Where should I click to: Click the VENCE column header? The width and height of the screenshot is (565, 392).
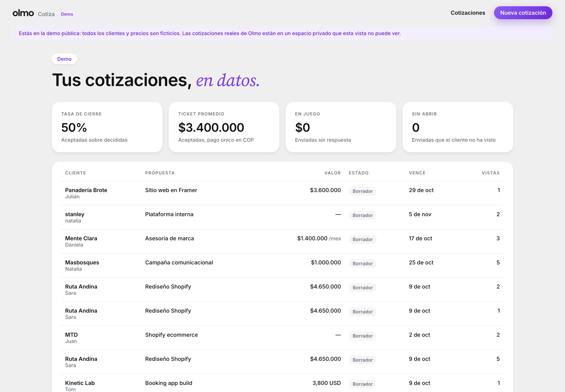coord(417,173)
